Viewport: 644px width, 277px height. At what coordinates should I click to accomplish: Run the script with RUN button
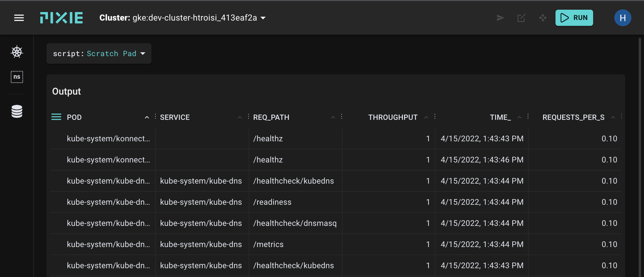(x=574, y=18)
